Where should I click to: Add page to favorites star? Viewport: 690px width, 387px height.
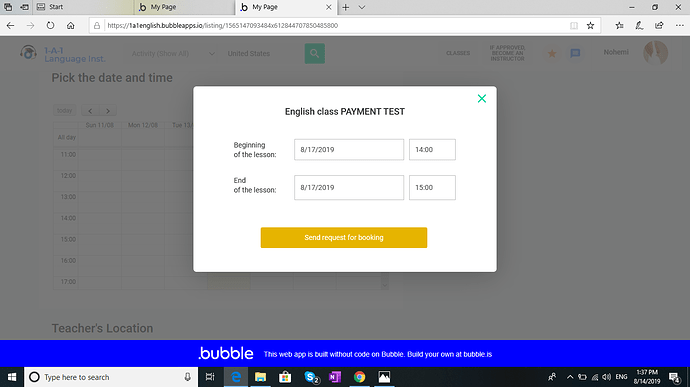[591, 26]
